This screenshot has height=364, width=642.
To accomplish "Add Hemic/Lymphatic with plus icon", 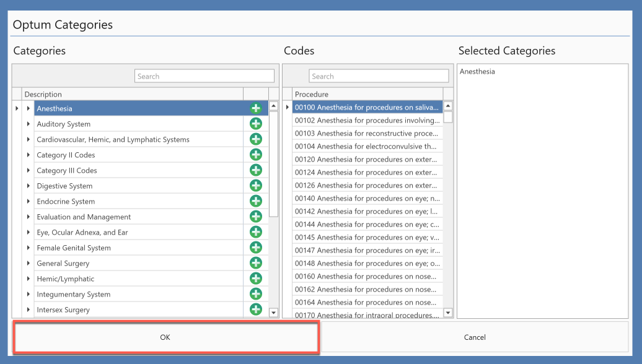I will [256, 279].
